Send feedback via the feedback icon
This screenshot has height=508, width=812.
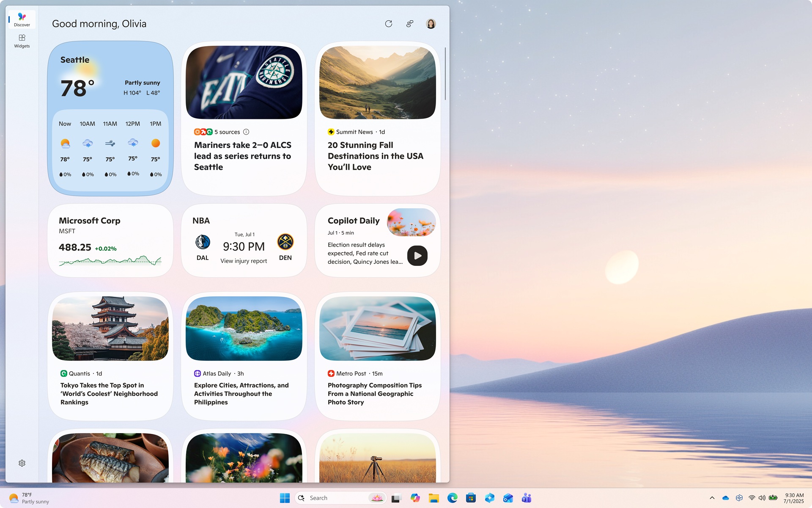[x=409, y=24]
